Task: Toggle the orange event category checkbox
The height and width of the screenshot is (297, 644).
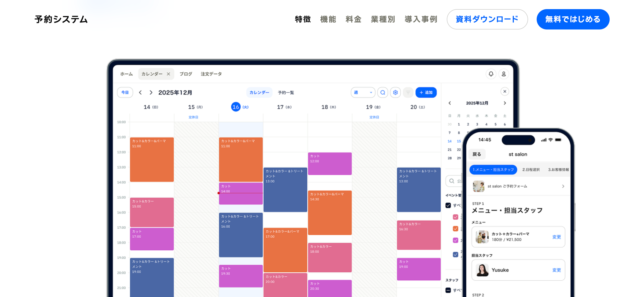Action: click(x=455, y=229)
